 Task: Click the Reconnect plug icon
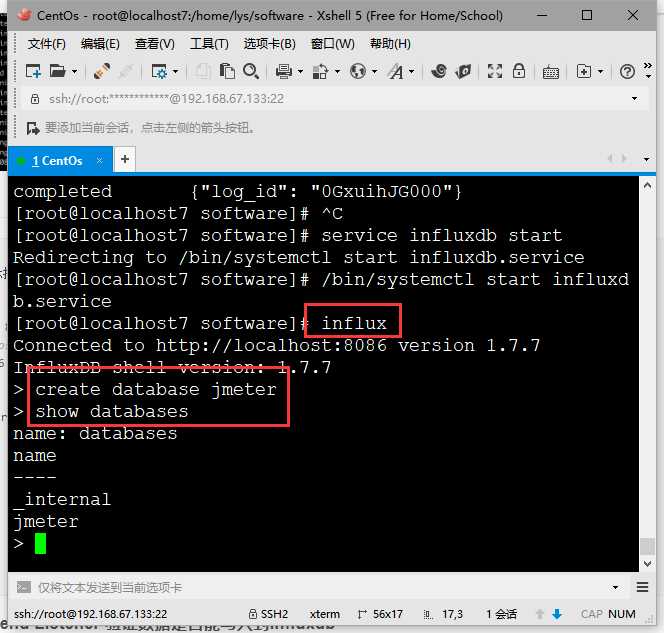[102, 71]
